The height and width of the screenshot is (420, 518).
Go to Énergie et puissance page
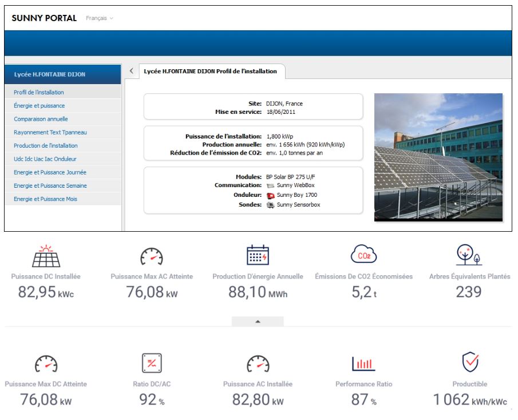(63, 106)
